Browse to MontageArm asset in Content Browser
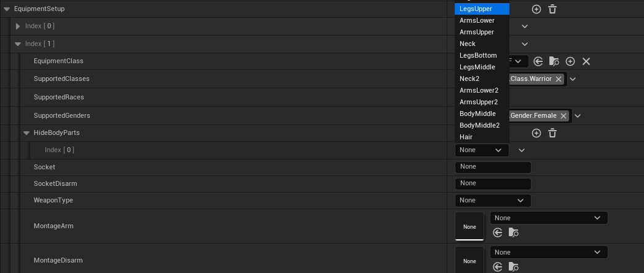Screen dimensions: 644x273 [x=514, y=233]
